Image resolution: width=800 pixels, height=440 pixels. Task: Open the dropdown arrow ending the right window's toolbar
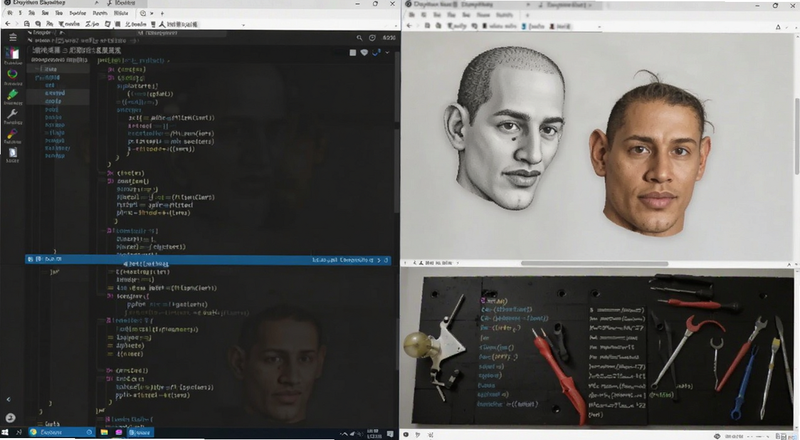pyautogui.click(x=599, y=27)
